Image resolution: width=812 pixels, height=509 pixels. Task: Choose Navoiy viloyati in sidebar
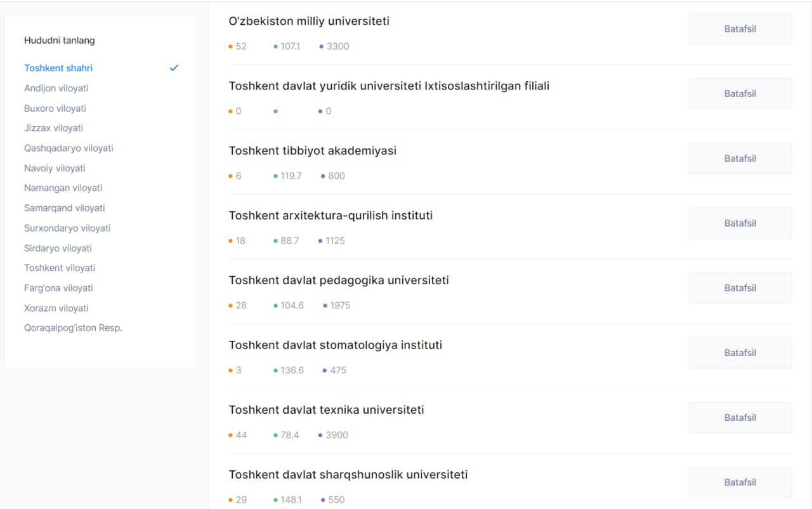[x=55, y=168]
